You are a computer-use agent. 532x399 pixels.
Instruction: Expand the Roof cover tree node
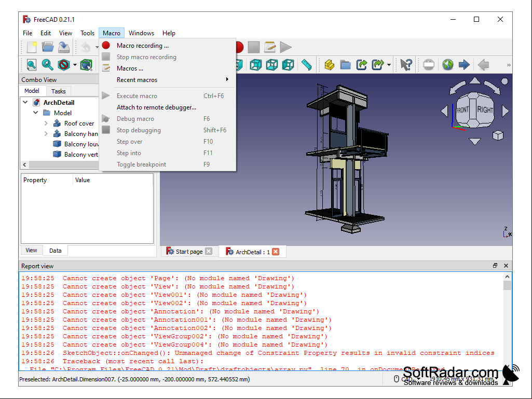46,123
